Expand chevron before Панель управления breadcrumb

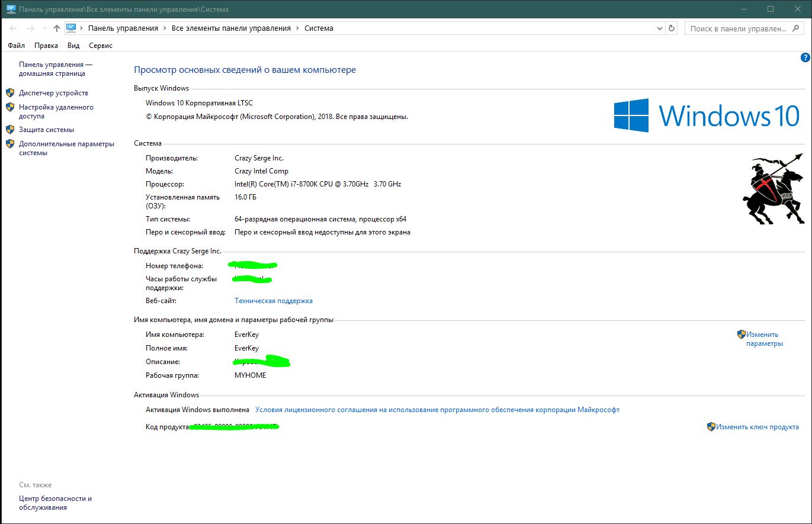(82, 28)
